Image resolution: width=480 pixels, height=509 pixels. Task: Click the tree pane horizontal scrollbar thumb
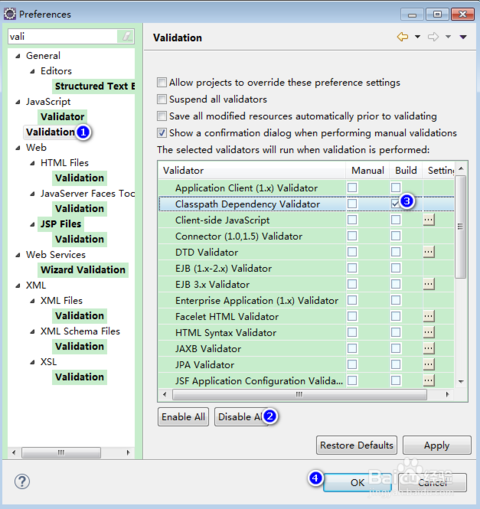61,452
